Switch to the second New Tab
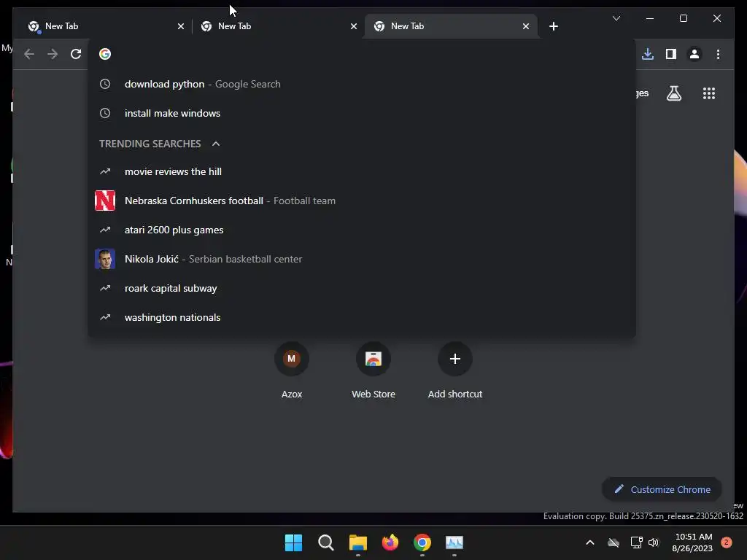This screenshot has width=747, height=560. click(276, 26)
